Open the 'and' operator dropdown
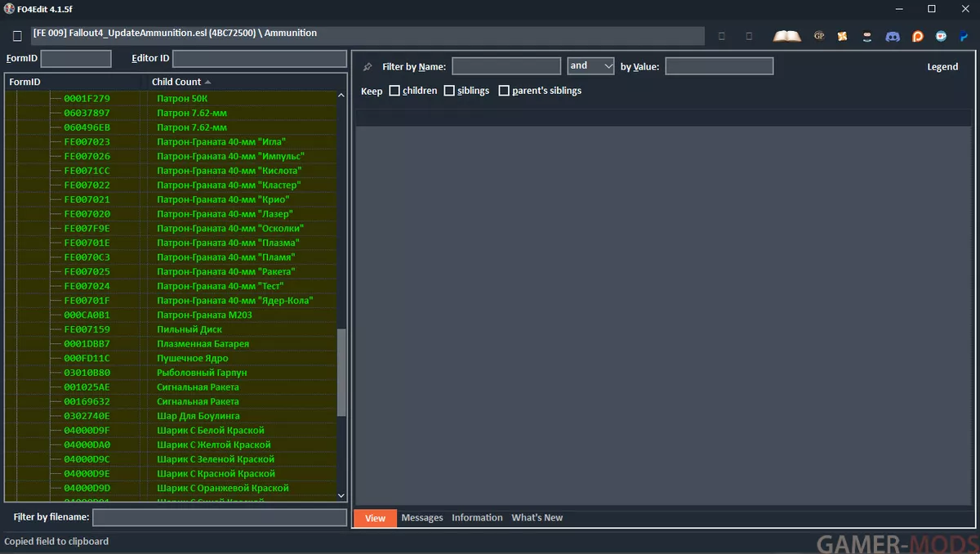Screen dimensions: 980x554 point(590,66)
